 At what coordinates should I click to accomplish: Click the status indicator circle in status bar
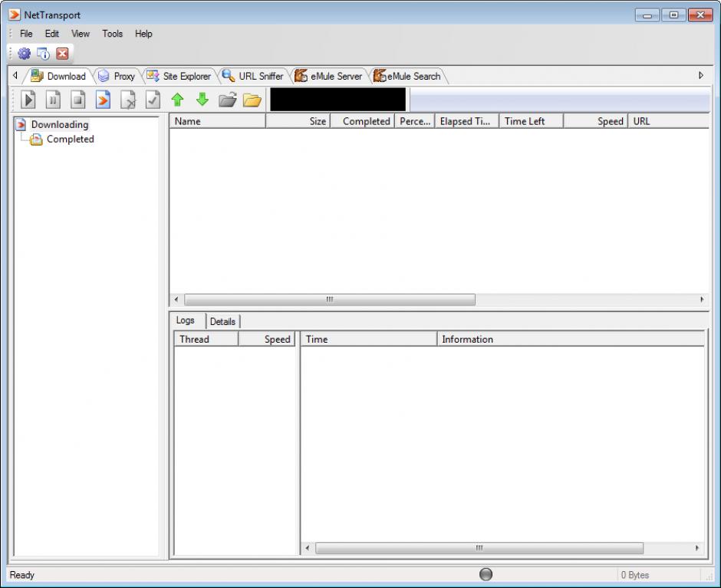[486, 574]
